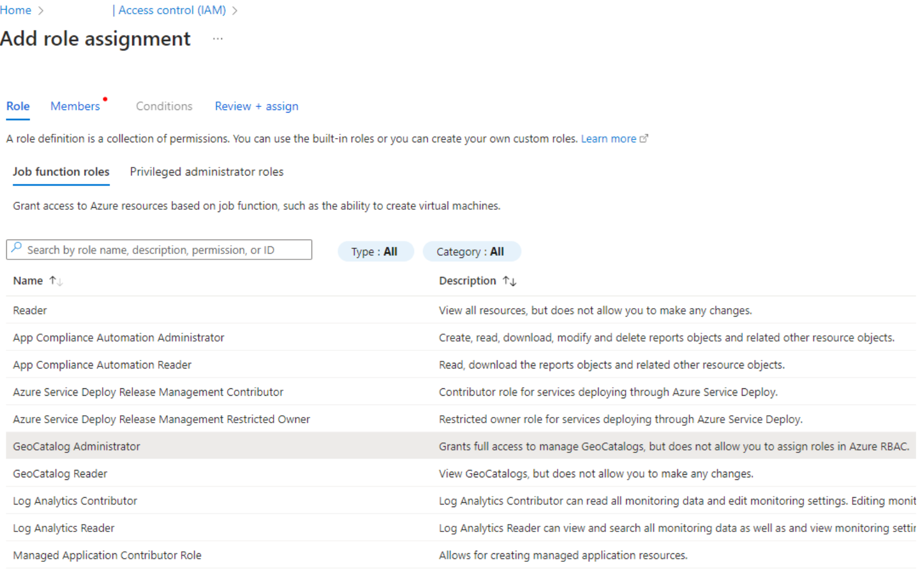Switch to the Role tab
This screenshot has height=575, width=924.
click(18, 106)
